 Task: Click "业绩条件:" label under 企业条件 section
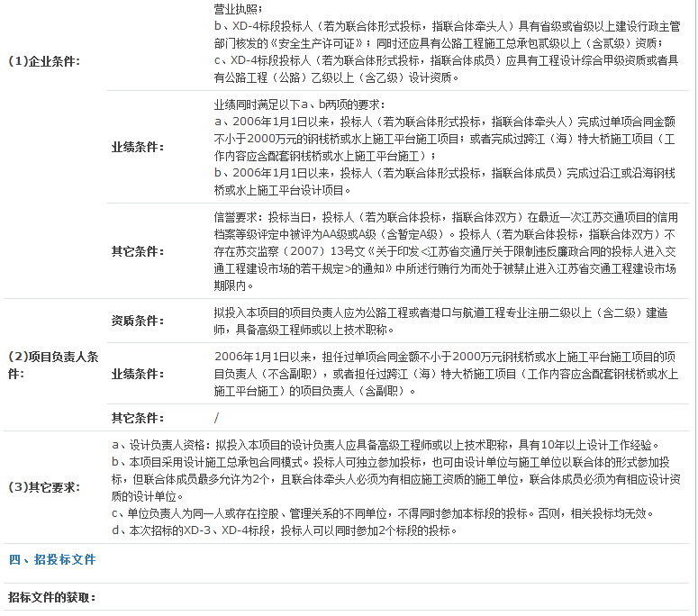coord(137,147)
